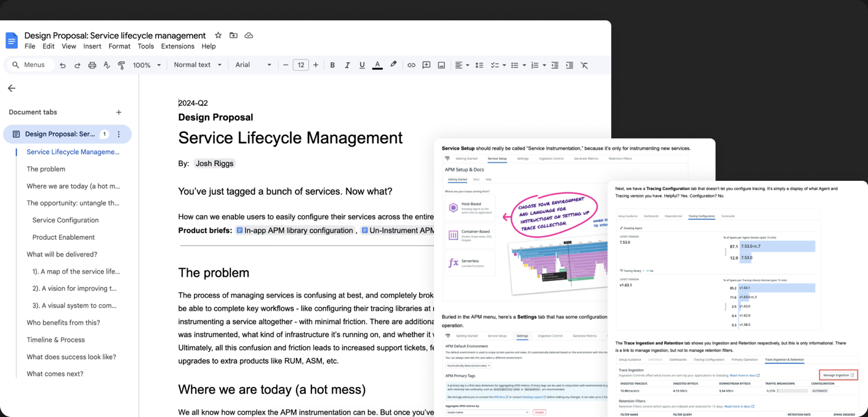The height and width of the screenshot is (417, 868).
Task: Open the checklist options dropdown arrow
Action: point(504,65)
